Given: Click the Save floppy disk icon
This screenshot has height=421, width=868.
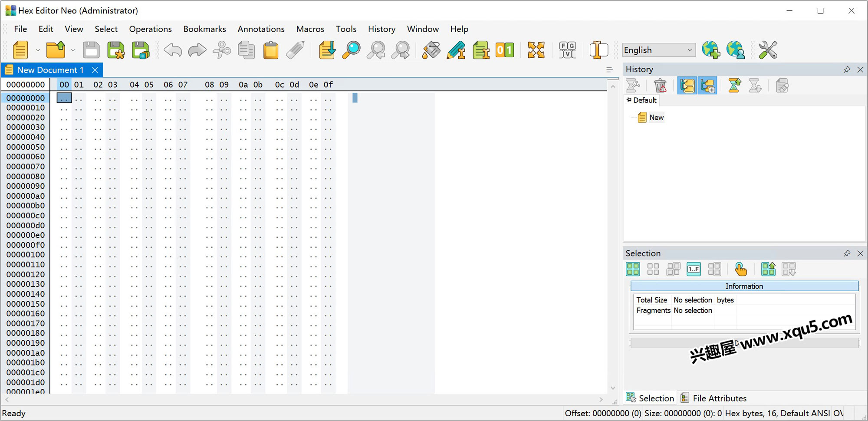Looking at the screenshot, I should point(91,50).
